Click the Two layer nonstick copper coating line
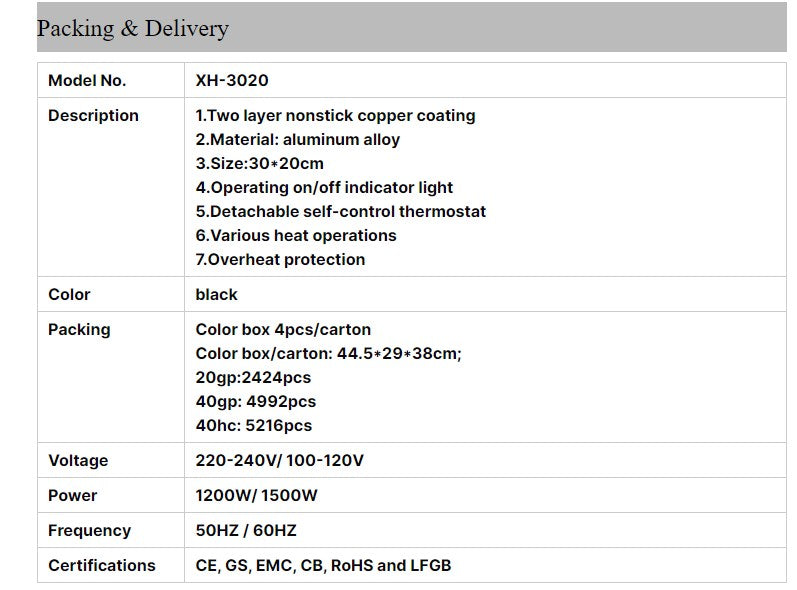This screenshot has width=797, height=590. tap(335, 115)
